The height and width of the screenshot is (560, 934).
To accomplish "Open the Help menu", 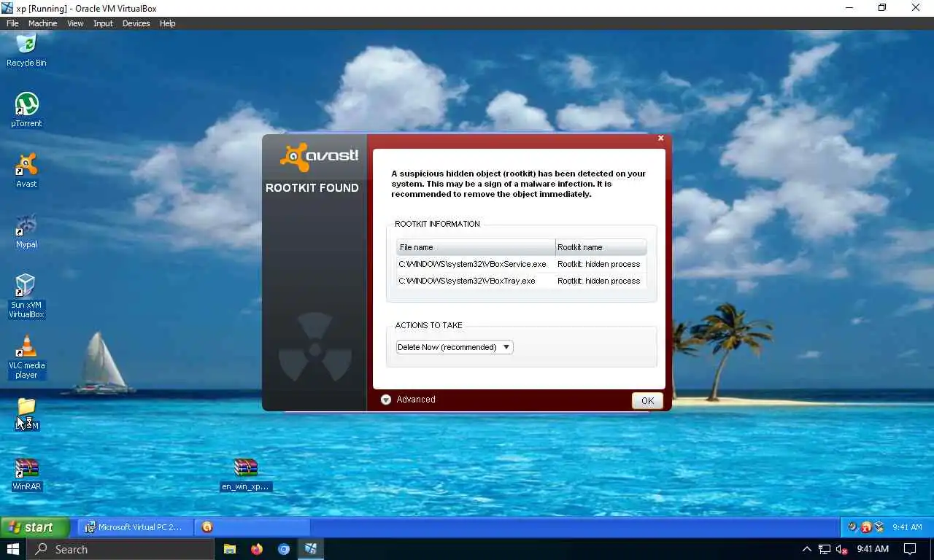I will [167, 23].
